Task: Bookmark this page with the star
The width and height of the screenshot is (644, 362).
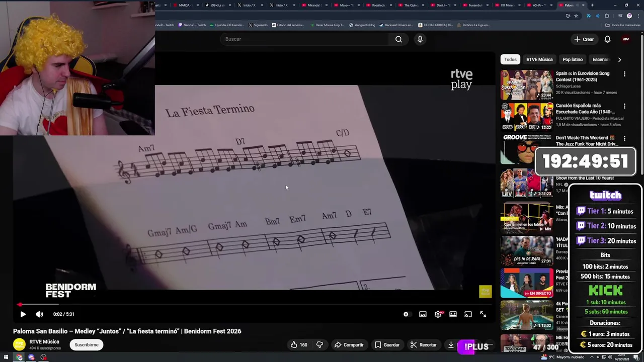Action: (576, 16)
